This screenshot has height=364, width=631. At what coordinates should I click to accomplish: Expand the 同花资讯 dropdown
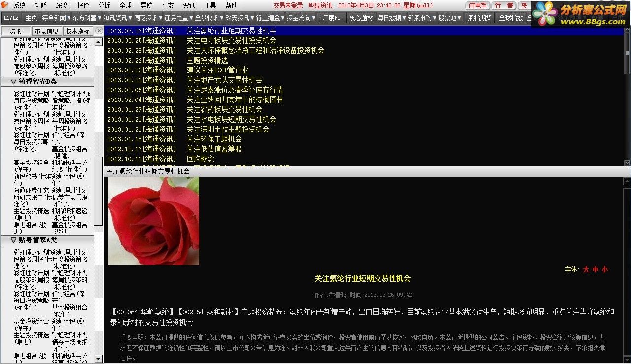[148, 18]
